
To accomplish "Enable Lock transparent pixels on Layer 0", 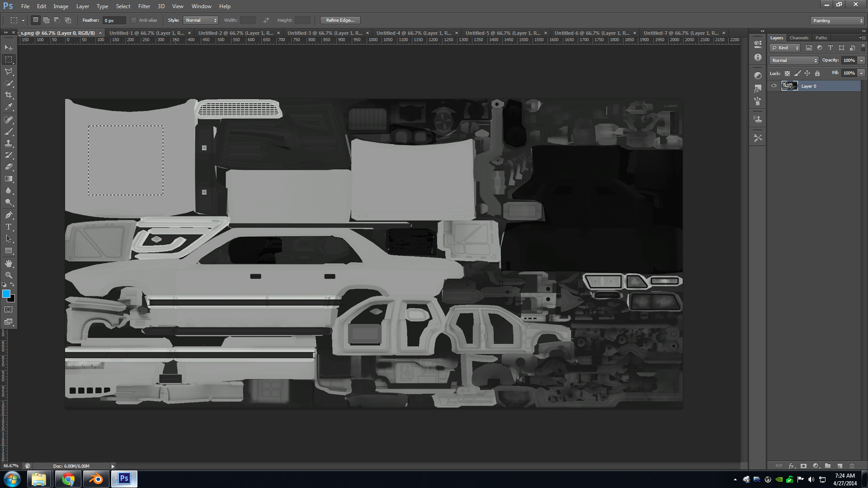I will 787,73.
